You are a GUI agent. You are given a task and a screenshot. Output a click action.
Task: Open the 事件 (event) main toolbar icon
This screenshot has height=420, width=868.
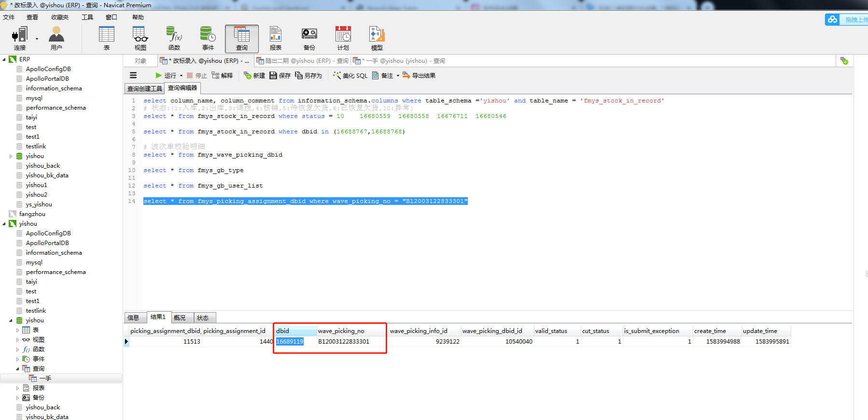click(x=208, y=39)
